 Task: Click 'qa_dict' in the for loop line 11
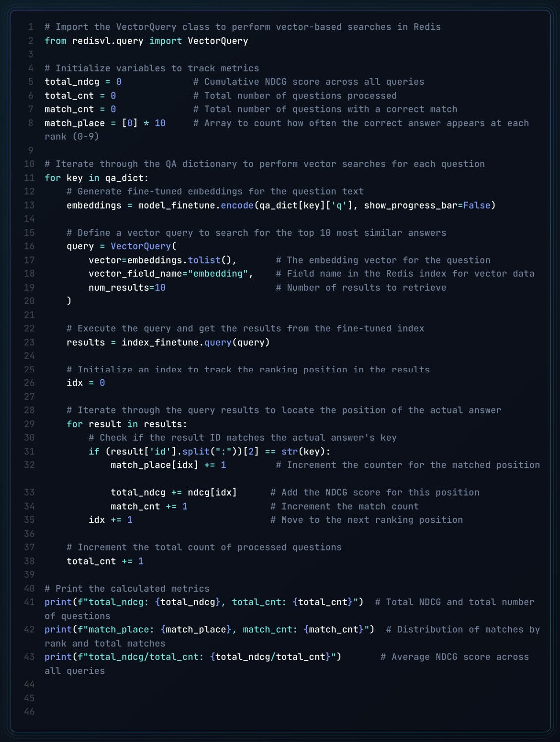(x=124, y=178)
